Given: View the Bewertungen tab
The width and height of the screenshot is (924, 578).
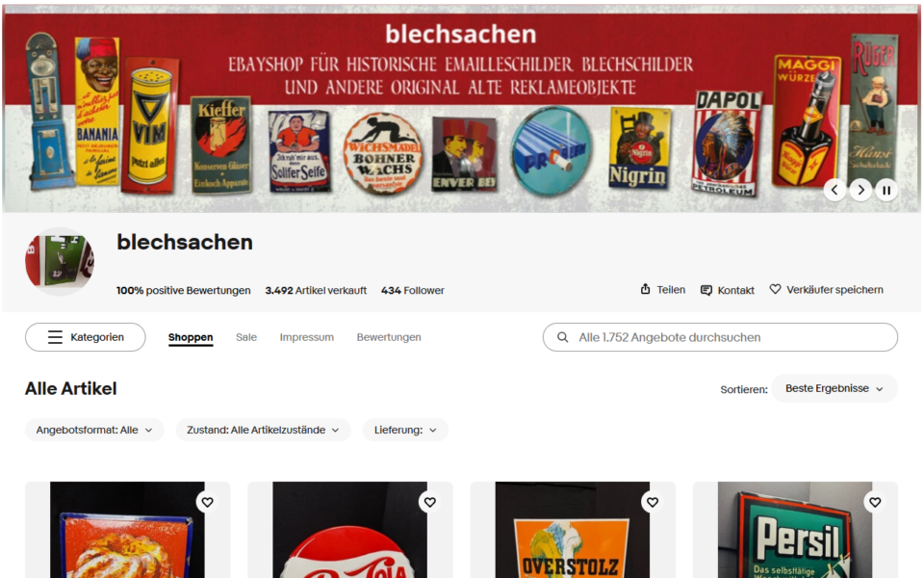Looking at the screenshot, I should point(389,337).
